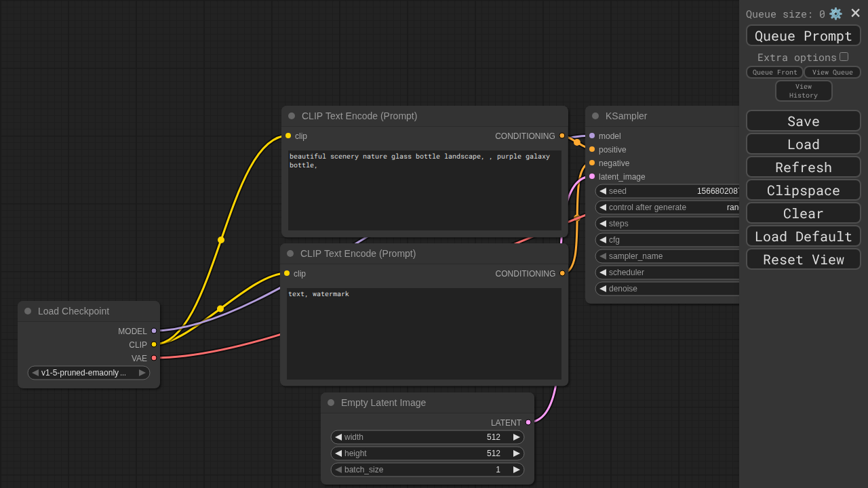Screen dimensions: 868x488
Task: Increase width with the right arrow
Action: [517, 437]
